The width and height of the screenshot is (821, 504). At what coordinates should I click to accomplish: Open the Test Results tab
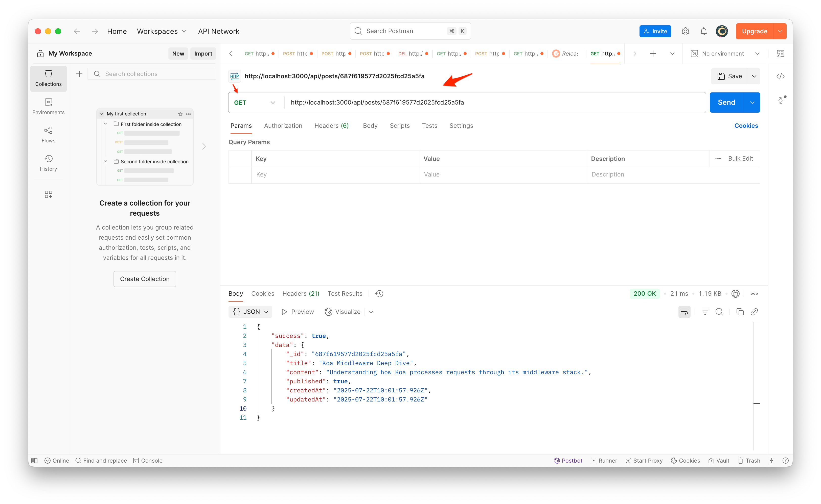345,293
